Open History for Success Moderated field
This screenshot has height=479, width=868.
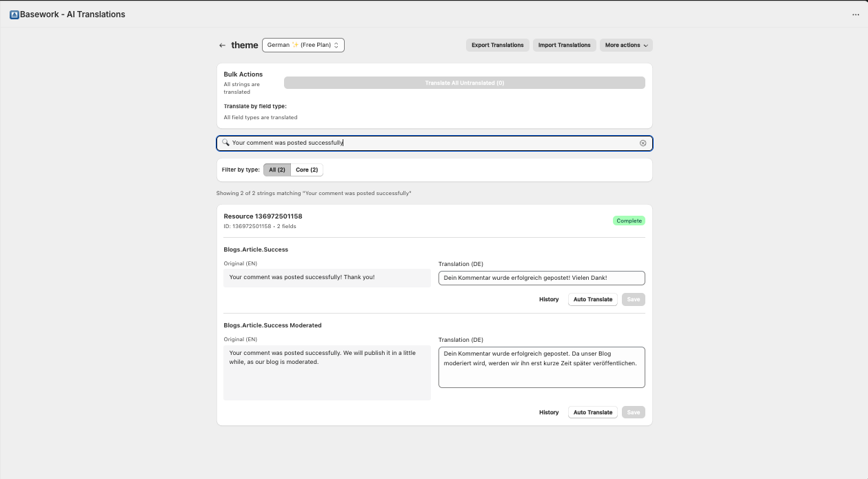click(x=549, y=413)
